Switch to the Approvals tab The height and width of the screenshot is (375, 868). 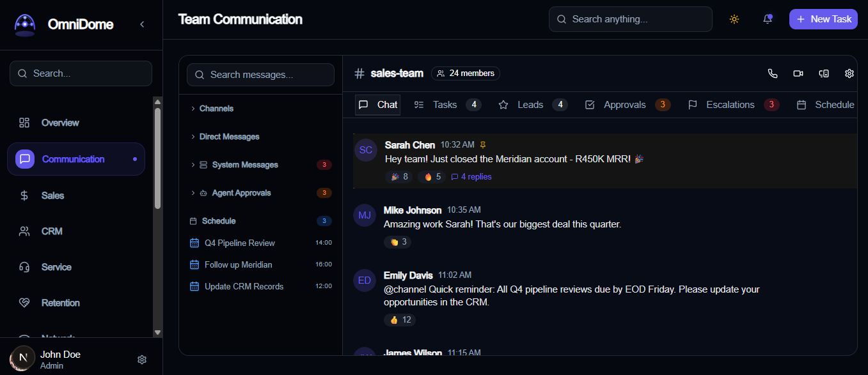(x=627, y=105)
